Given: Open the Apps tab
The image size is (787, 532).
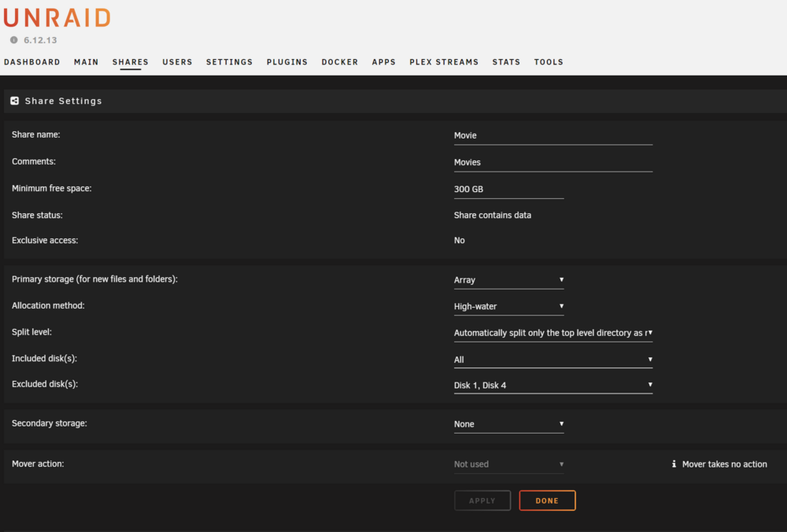Looking at the screenshot, I should click(384, 62).
